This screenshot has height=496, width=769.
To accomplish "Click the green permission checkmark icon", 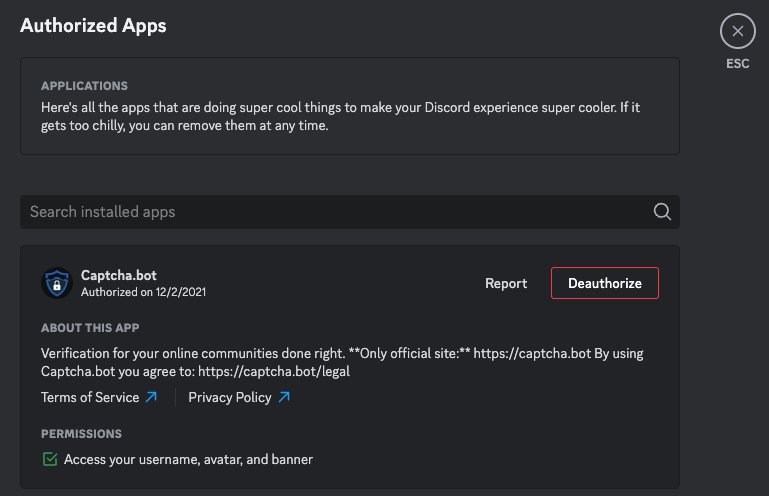I will click(50, 459).
